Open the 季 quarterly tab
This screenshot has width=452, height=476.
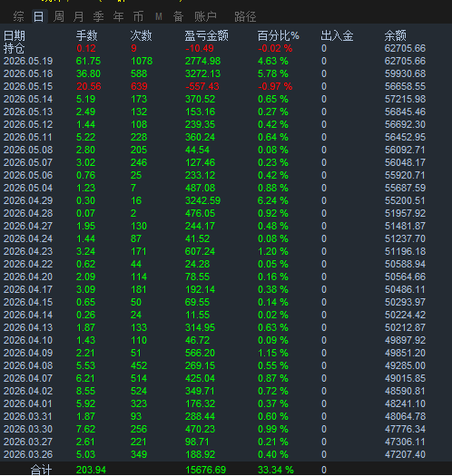click(99, 16)
